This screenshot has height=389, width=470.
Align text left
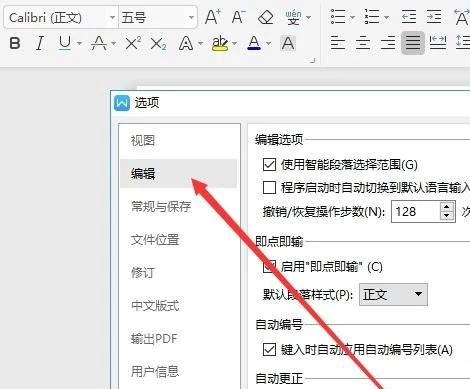[x=338, y=43]
